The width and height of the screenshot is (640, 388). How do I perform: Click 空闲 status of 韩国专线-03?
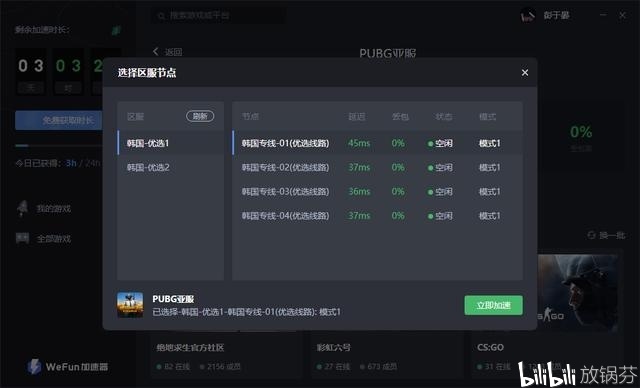click(x=440, y=191)
